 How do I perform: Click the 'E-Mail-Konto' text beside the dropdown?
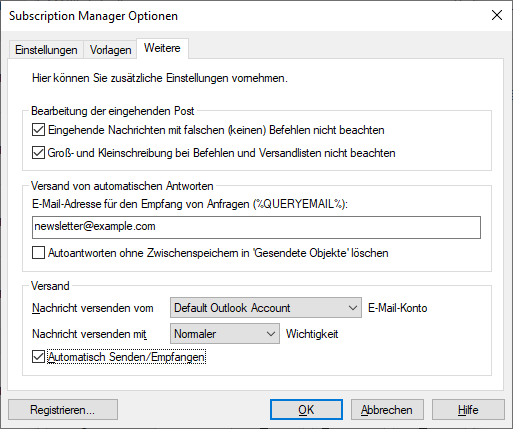397,308
